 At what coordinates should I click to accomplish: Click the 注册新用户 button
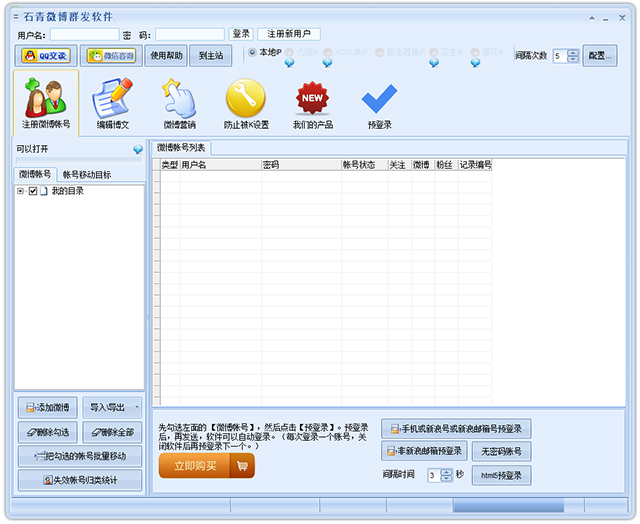(x=289, y=34)
